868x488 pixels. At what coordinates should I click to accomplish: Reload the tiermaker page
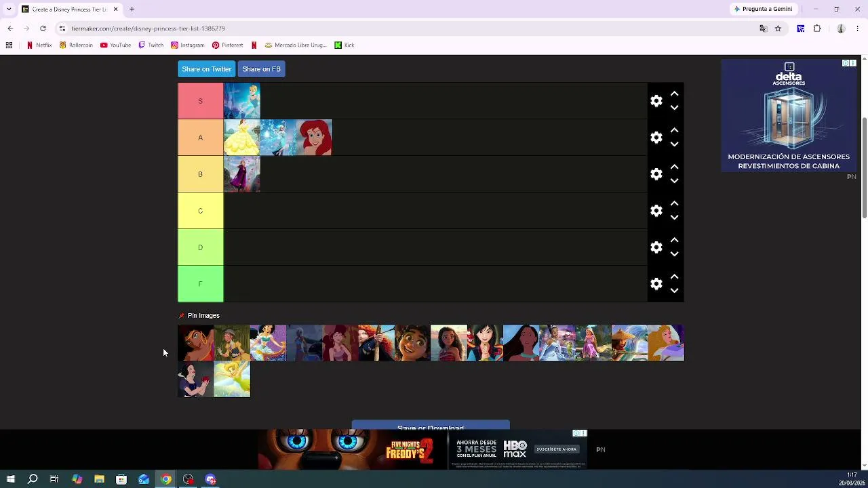pyautogui.click(x=43, y=28)
